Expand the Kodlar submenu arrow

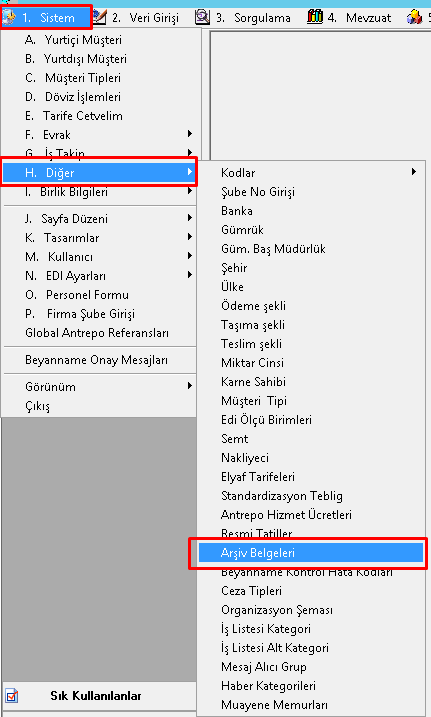[x=413, y=172]
